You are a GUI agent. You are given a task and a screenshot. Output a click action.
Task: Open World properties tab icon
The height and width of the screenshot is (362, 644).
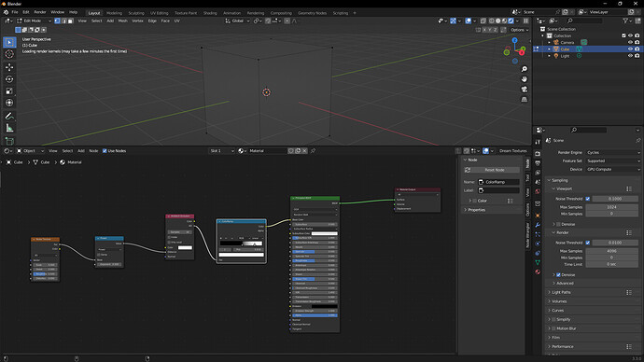click(538, 191)
